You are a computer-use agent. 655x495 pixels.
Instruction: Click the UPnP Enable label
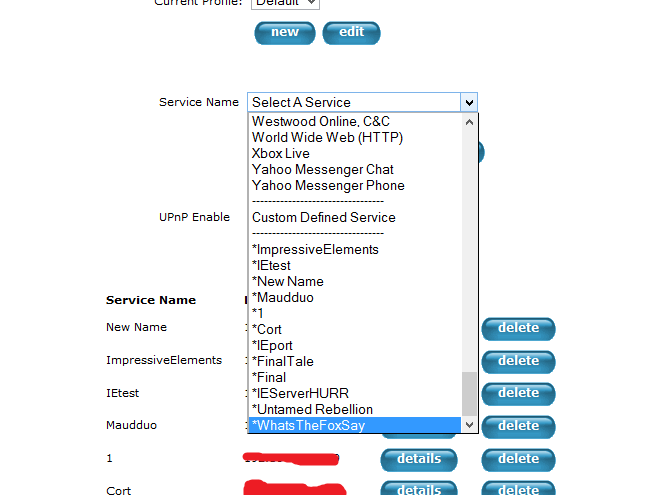click(x=194, y=217)
